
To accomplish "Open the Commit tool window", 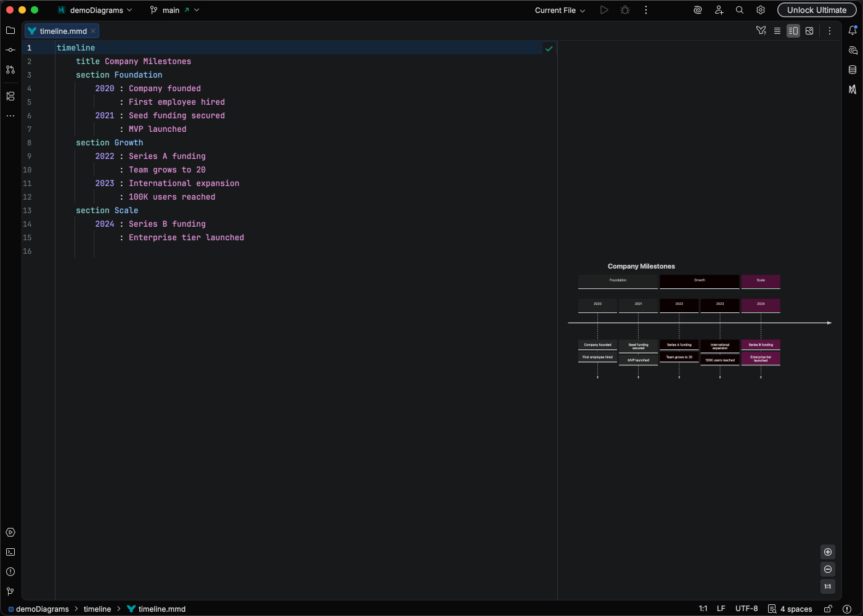I will tap(10, 50).
